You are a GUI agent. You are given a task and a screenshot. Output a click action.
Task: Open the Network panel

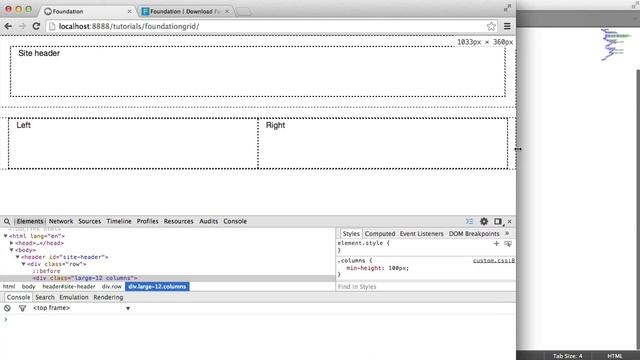[61, 221]
